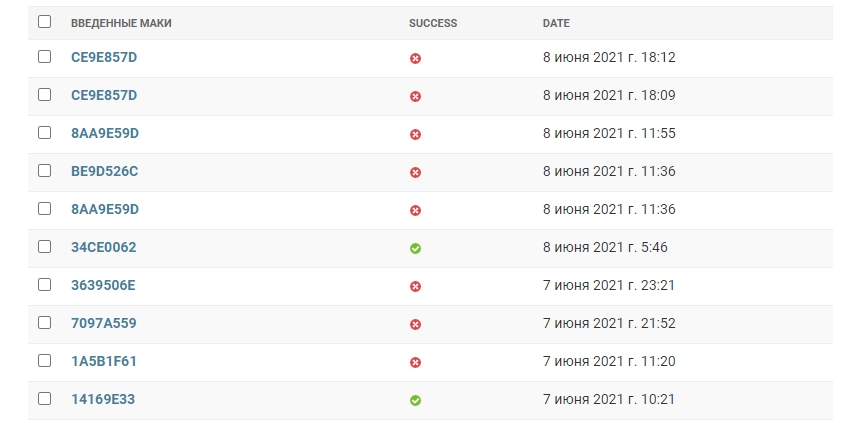
Task: Click date cell 7 июня 2021 г. 23:21
Action: tap(609, 285)
